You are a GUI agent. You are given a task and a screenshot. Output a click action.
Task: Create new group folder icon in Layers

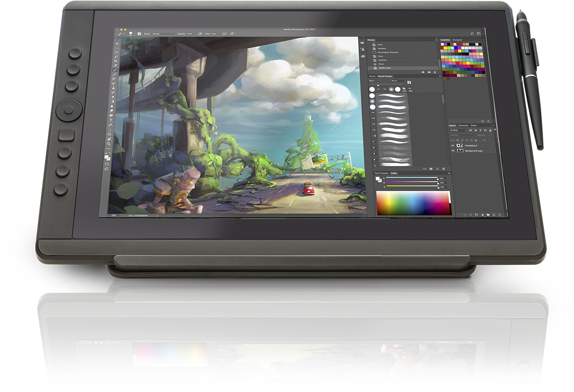[x=488, y=215]
